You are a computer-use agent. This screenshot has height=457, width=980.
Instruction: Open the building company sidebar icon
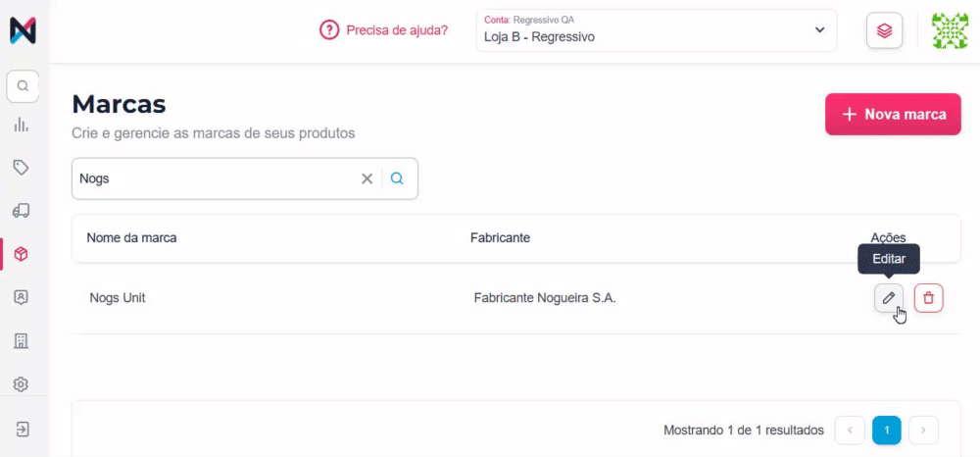point(22,341)
